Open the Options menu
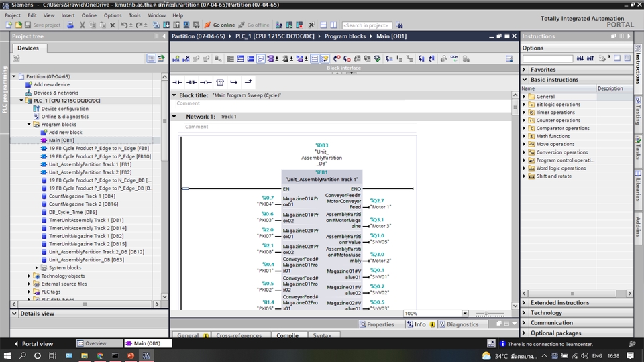644x362 pixels. (113, 15)
